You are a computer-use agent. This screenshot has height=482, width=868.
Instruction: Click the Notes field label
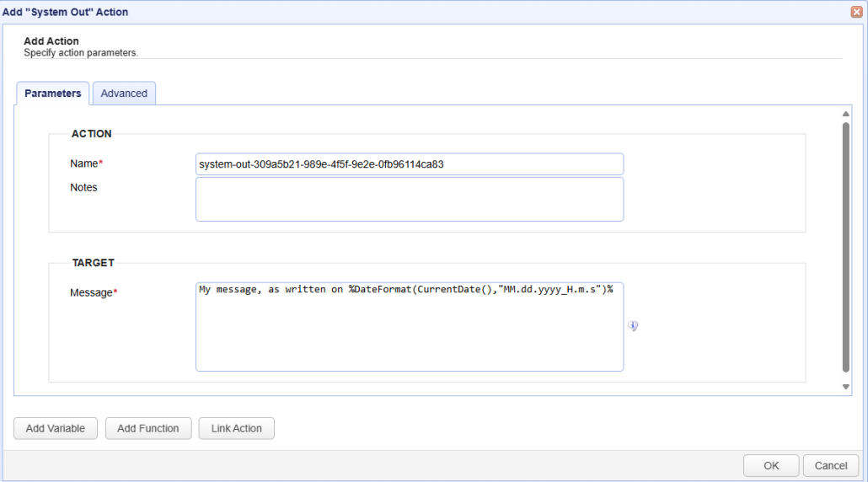coord(83,187)
